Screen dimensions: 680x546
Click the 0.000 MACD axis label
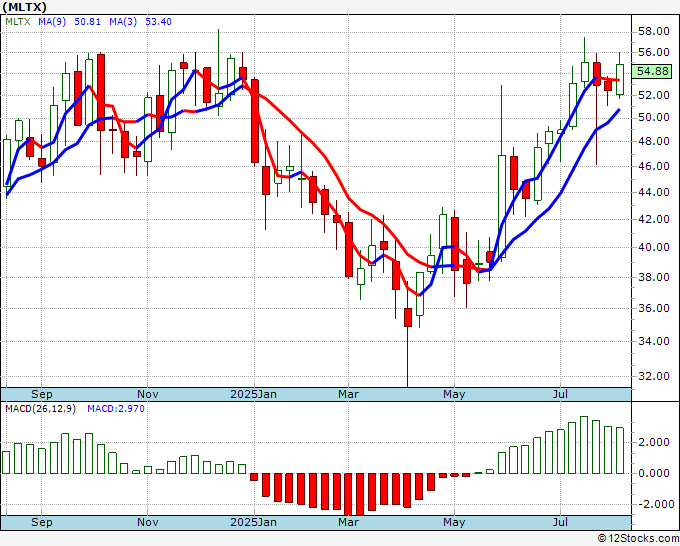click(x=654, y=473)
